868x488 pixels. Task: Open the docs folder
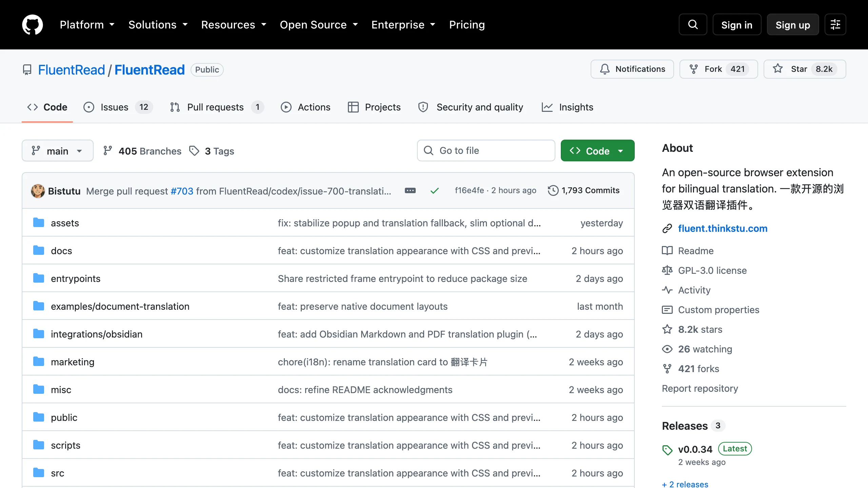[61, 251]
